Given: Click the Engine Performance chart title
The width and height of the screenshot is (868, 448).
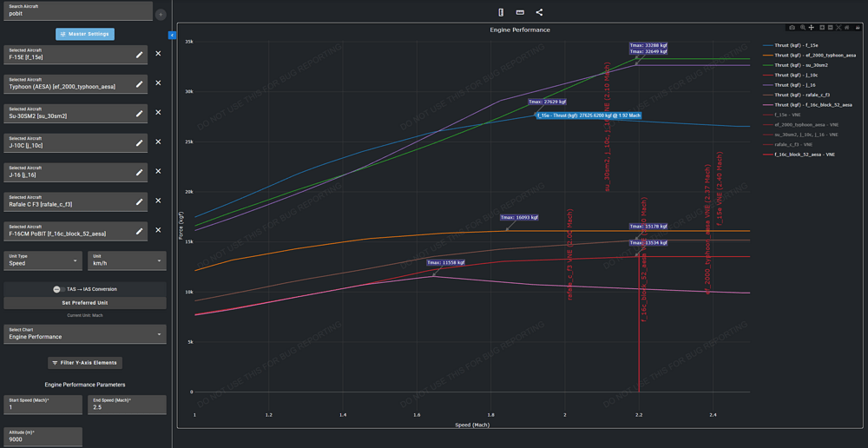Looking at the screenshot, I should 520,30.
